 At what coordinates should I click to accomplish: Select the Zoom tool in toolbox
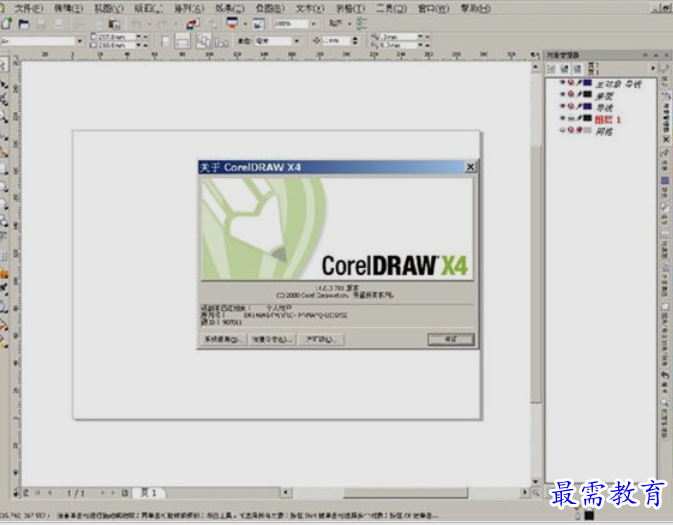(4, 117)
